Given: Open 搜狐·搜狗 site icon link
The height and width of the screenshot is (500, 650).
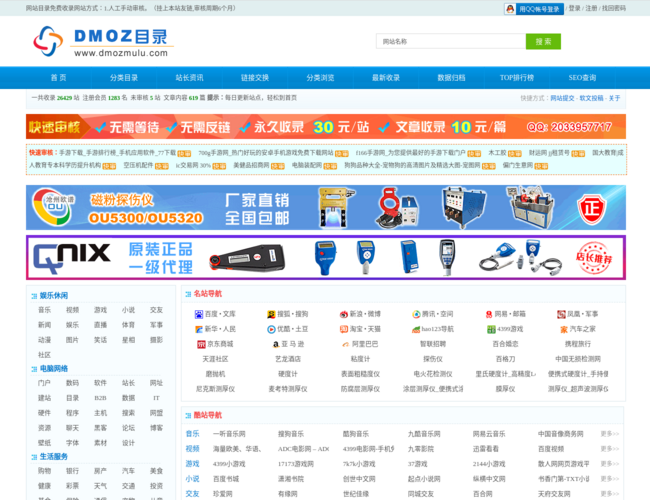Looking at the screenshot, I should tap(271, 314).
